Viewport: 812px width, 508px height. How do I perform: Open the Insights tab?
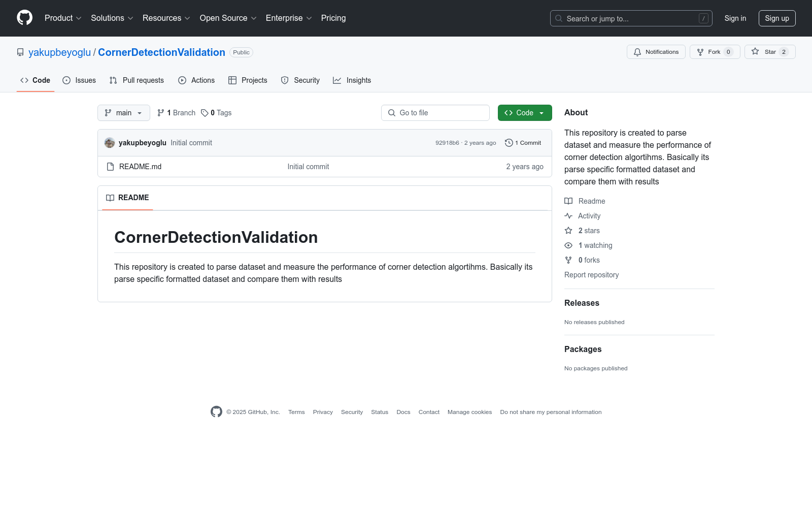coord(352,80)
